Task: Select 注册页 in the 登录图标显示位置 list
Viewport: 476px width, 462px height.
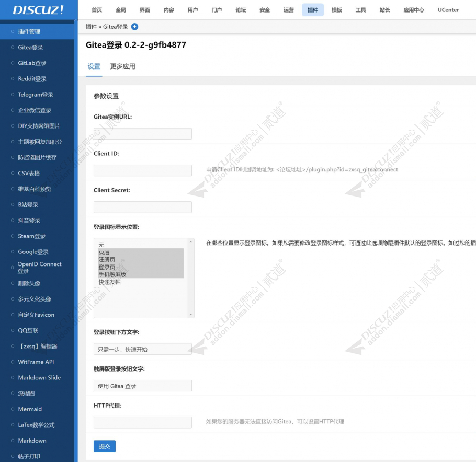Action: click(x=141, y=260)
